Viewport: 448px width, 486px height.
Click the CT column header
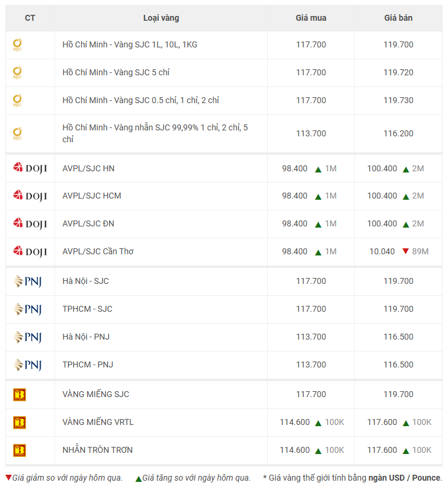pyautogui.click(x=30, y=18)
